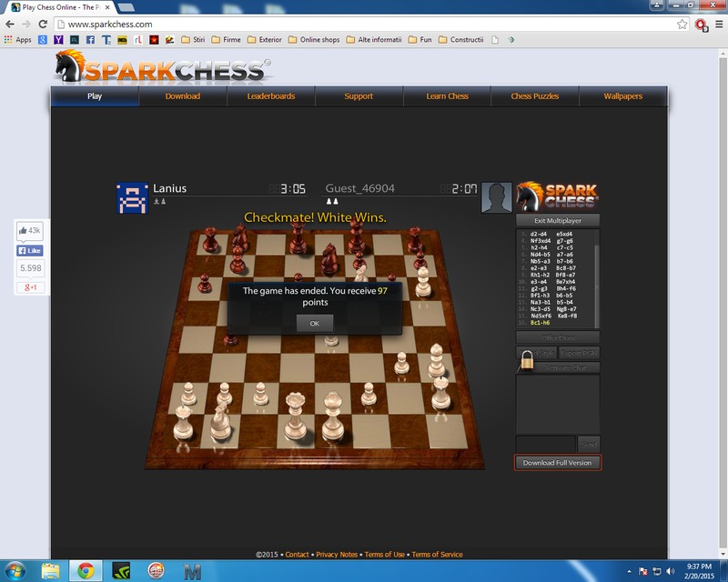The width and height of the screenshot is (728, 582).
Task: Click the Facebook thumbs-up 43k counter
Action: pos(30,231)
